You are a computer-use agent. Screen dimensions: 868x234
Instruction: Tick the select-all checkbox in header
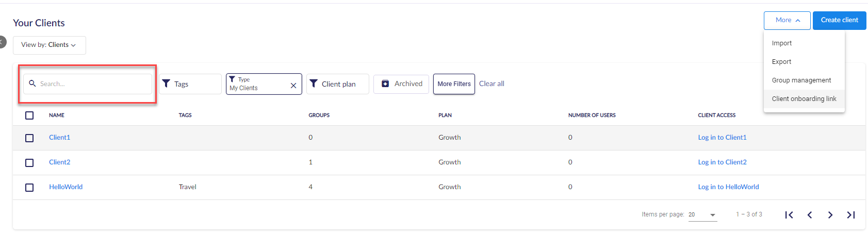[29, 115]
